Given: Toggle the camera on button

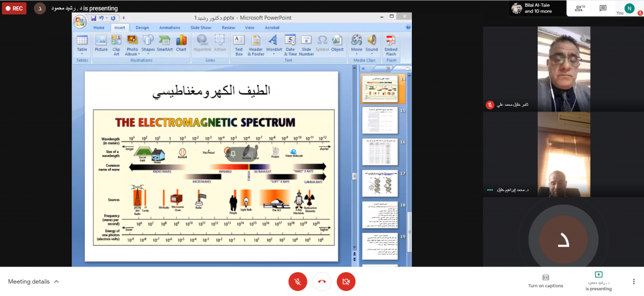Looking at the screenshot, I should 346,282.
